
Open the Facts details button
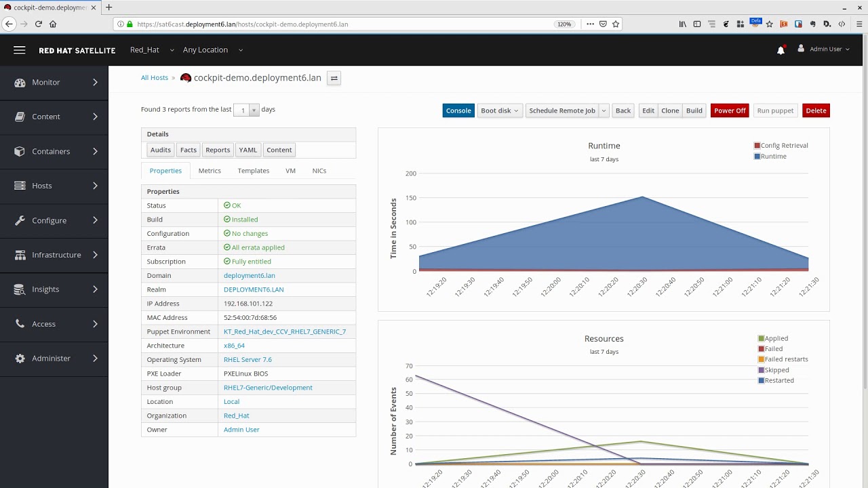pyautogui.click(x=189, y=150)
